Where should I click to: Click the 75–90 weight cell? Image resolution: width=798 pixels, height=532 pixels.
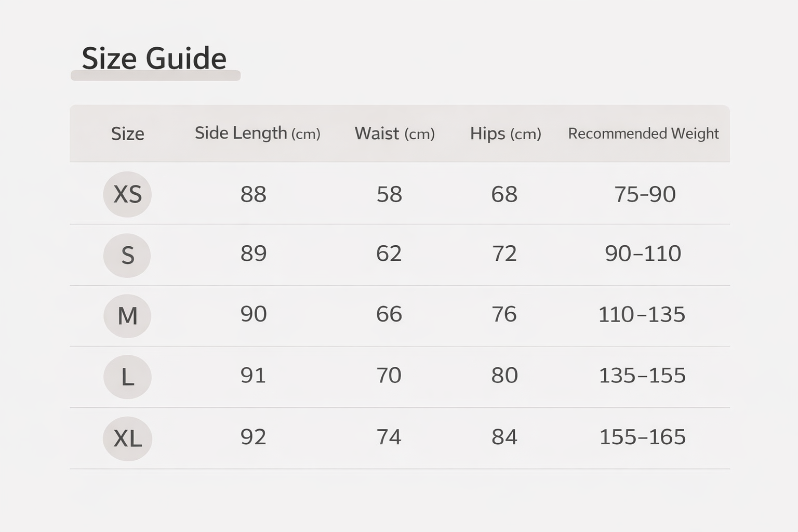[645, 194]
